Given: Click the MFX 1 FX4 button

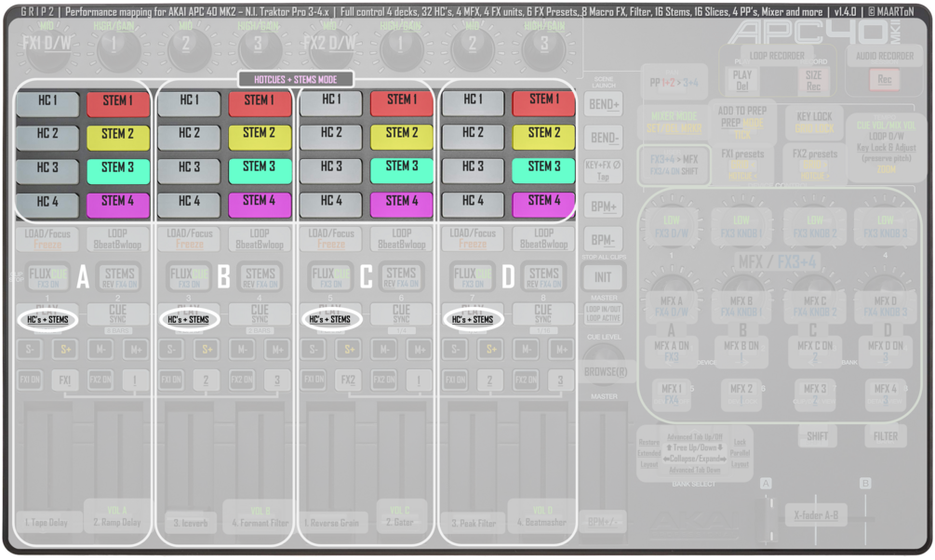Looking at the screenshot, I should (672, 394).
